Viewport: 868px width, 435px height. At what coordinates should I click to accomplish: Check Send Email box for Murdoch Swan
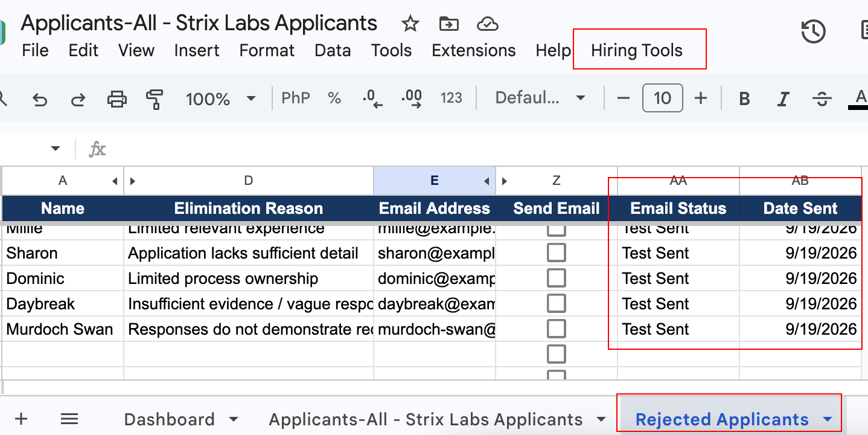pos(556,329)
